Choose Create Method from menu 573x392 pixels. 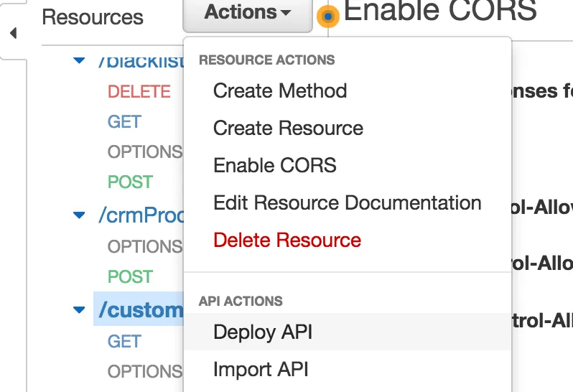pos(280,91)
